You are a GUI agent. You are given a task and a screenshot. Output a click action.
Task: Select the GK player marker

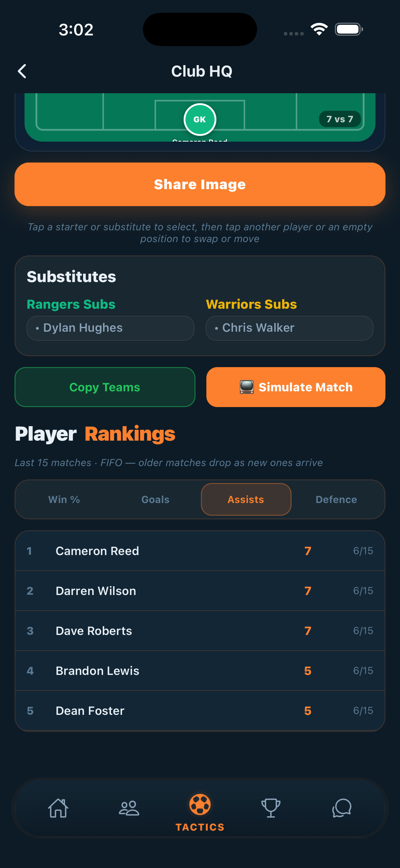(x=200, y=119)
